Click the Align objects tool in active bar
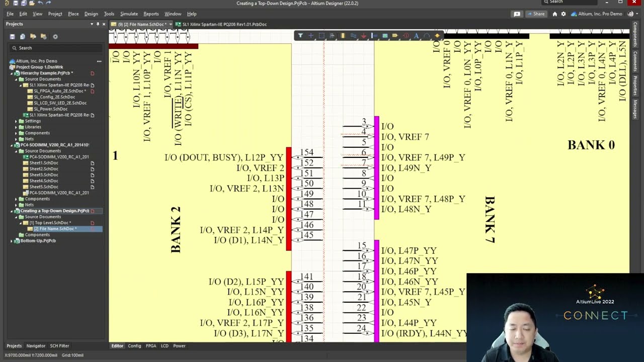Image resolution: width=644 pixels, height=362 pixels. click(x=332, y=36)
